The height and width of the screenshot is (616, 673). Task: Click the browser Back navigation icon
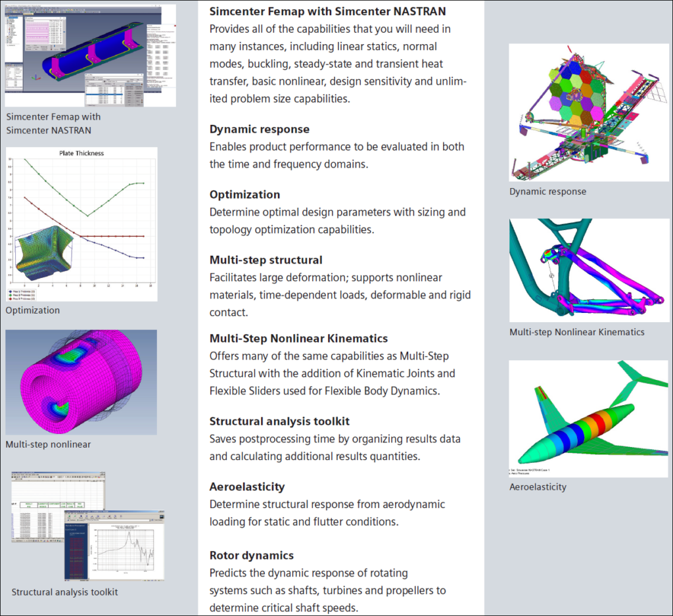(x=69, y=517)
